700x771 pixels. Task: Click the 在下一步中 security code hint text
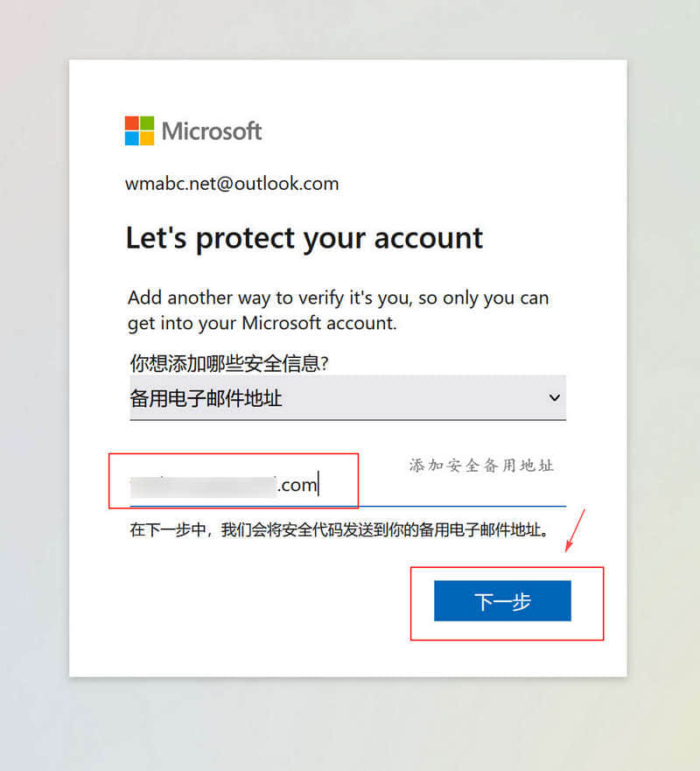(339, 530)
